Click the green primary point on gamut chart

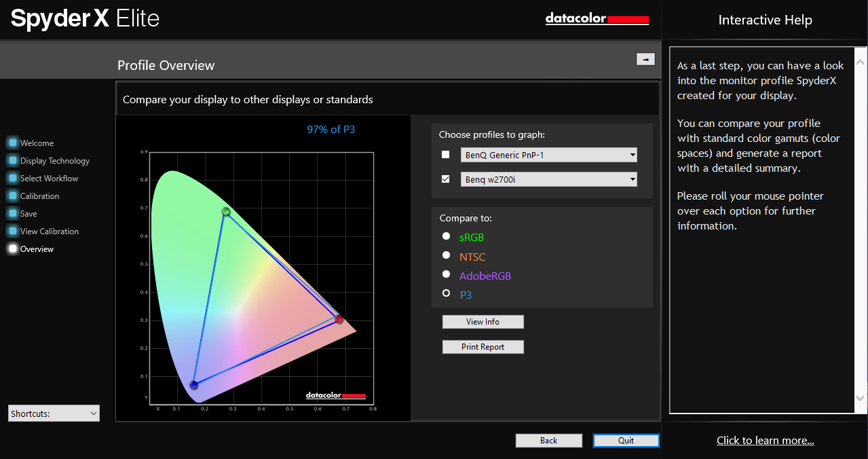[226, 212]
